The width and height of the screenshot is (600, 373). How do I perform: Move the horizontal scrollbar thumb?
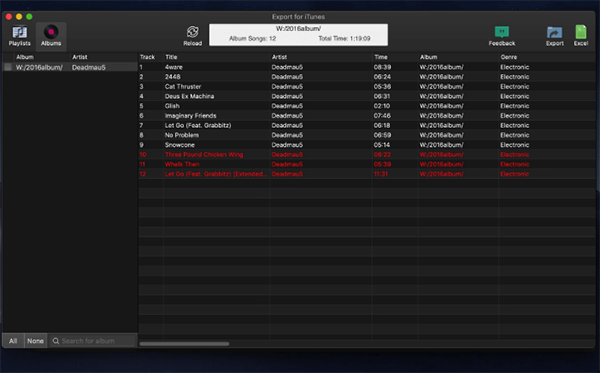pyautogui.click(x=184, y=344)
